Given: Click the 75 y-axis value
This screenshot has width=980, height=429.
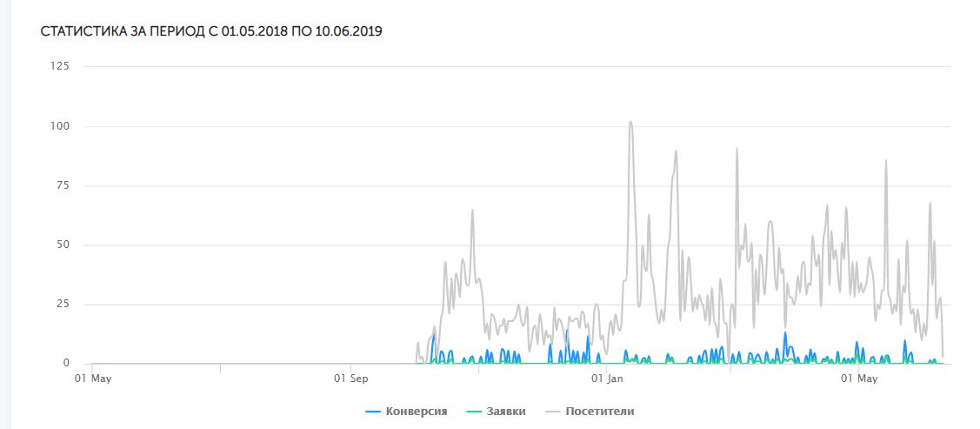Looking at the screenshot, I should click(x=63, y=185).
